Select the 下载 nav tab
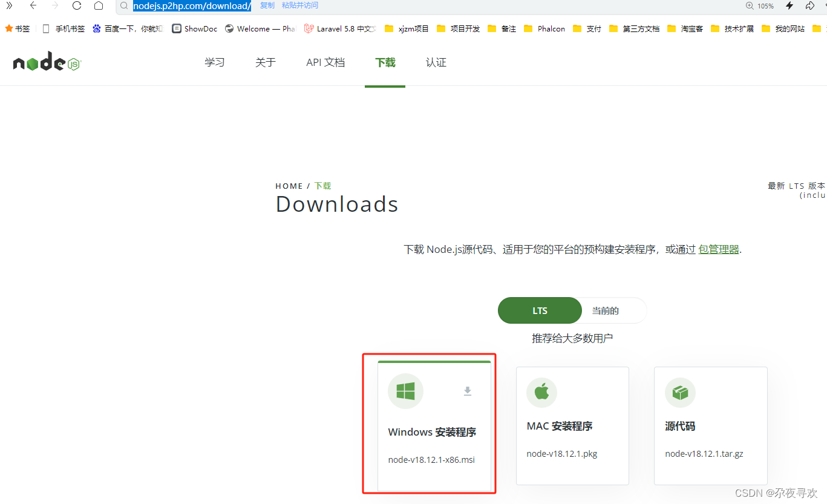 coord(385,62)
